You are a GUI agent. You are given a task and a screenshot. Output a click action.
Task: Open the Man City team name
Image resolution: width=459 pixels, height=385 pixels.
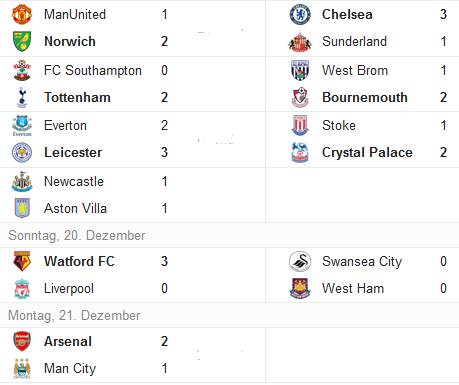click(x=70, y=369)
